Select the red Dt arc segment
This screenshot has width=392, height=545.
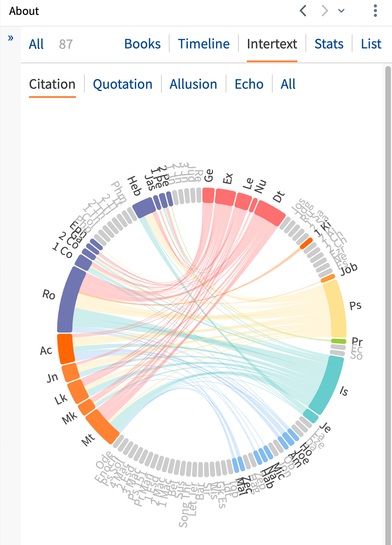coord(270,213)
